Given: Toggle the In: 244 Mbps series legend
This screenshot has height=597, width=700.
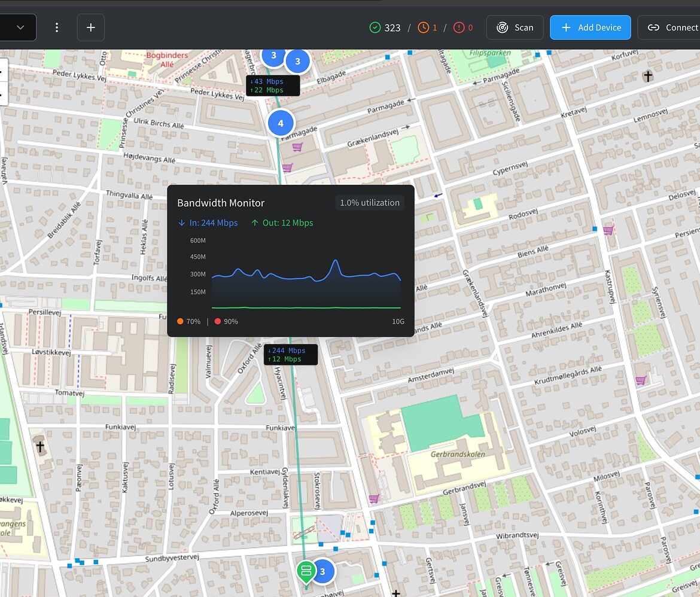Looking at the screenshot, I should 208,223.
